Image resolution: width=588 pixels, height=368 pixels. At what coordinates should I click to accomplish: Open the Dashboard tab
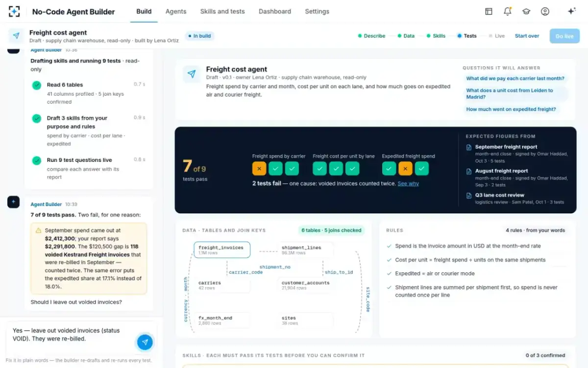275,11
